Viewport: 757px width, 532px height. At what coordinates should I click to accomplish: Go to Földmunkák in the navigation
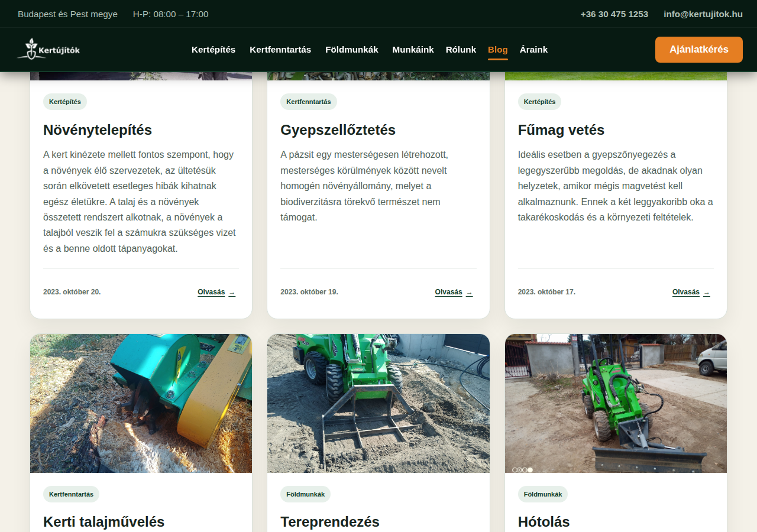tap(352, 50)
